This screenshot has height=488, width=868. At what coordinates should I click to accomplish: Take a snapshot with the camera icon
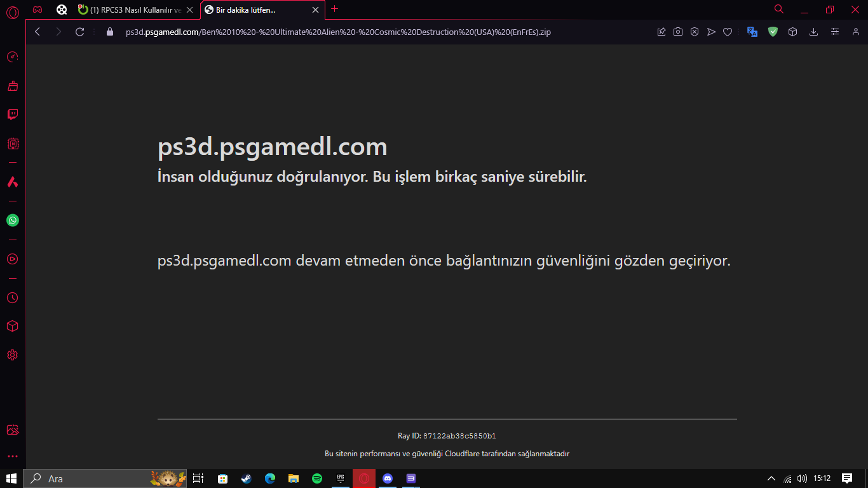(678, 32)
